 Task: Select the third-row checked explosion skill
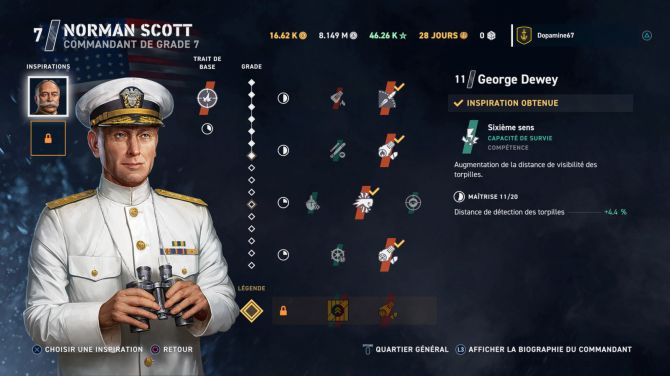[x=364, y=203]
